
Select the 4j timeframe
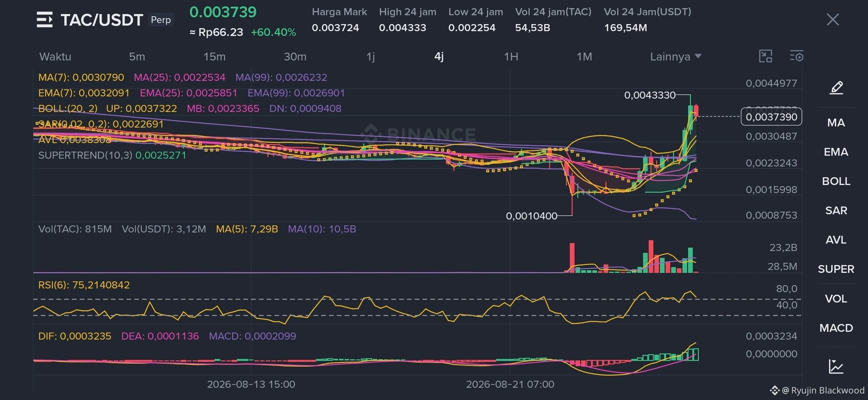[x=439, y=57]
